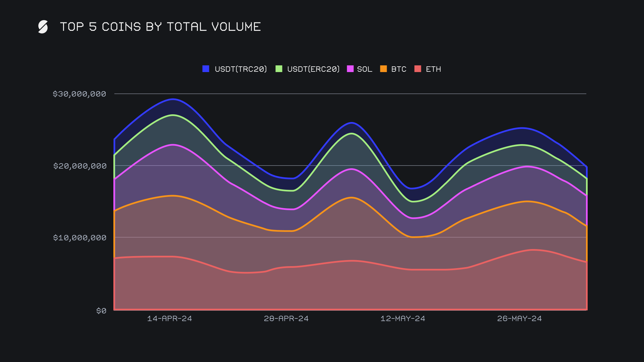Click the $10,000,000 y-axis label
This screenshot has height=362, width=644.
coord(80,238)
